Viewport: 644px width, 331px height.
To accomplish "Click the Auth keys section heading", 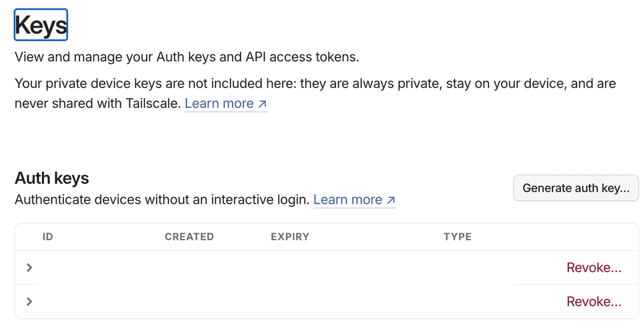I will pos(52,178).
